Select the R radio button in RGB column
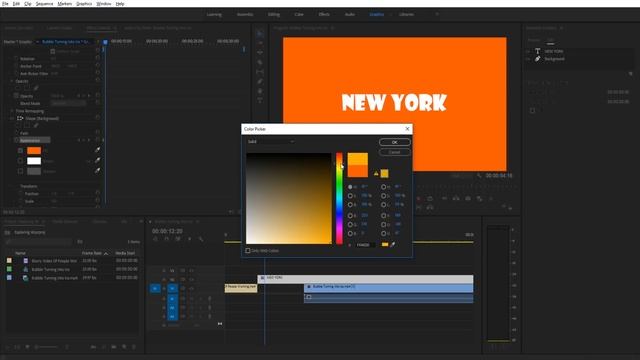Image resolution: width=640 pixels, height=360 pixels. (x=350, y=216)
